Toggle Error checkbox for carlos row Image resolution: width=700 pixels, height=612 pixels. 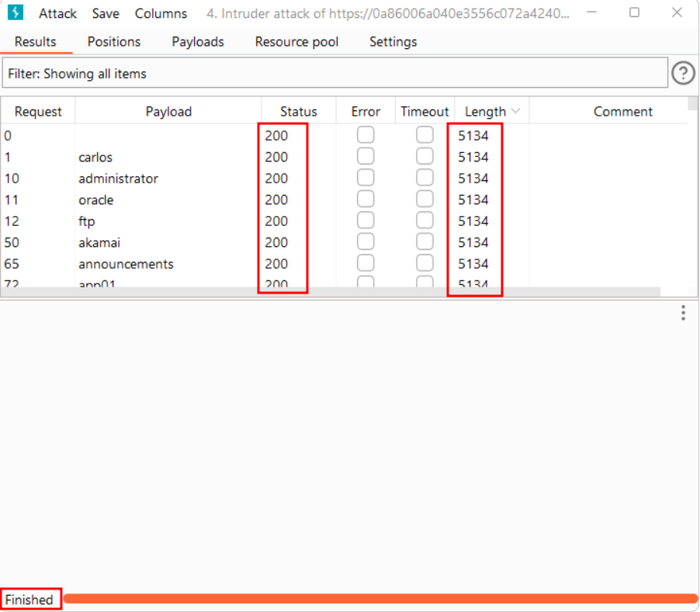(x=366, y=156)
